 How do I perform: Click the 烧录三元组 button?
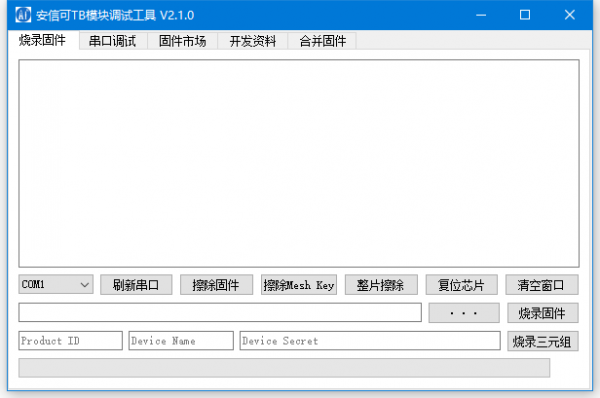[543, 341]
